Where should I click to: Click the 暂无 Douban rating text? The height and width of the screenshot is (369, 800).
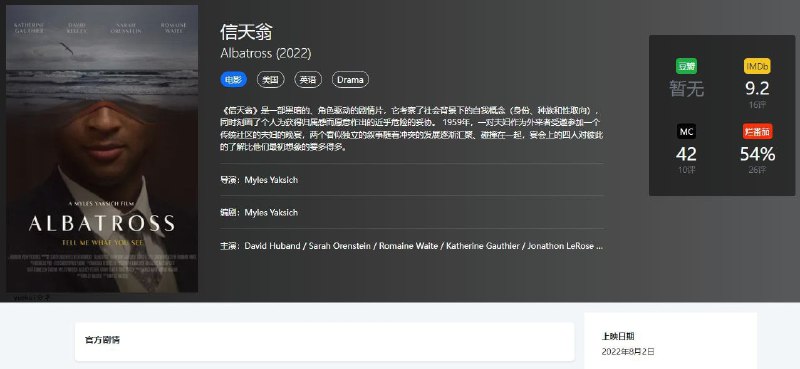click(x=686, y=89)
